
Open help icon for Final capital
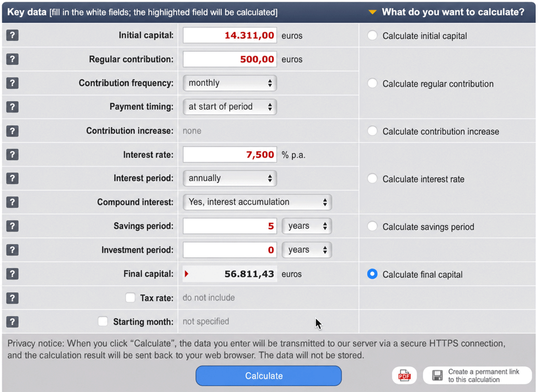point(12,274)
